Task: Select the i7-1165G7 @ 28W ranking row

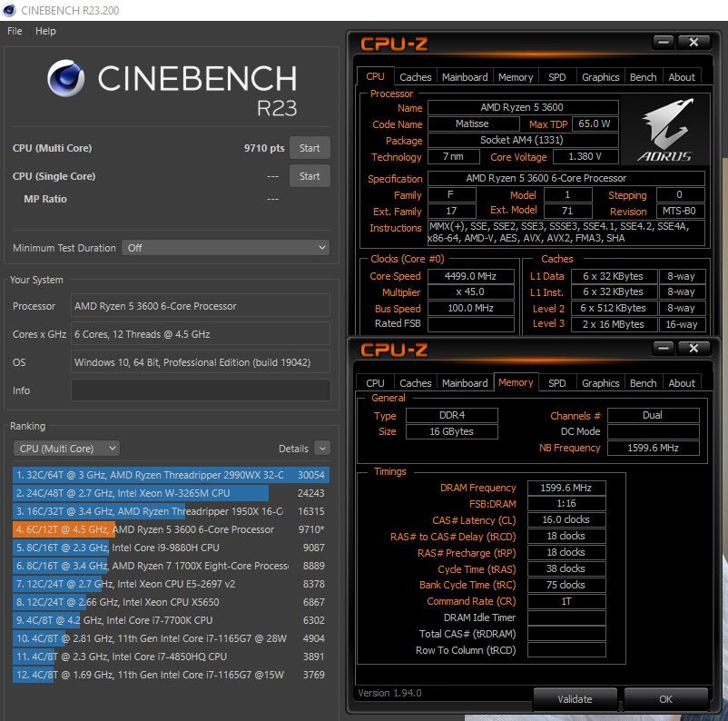Action: click(x=171, y=637)
